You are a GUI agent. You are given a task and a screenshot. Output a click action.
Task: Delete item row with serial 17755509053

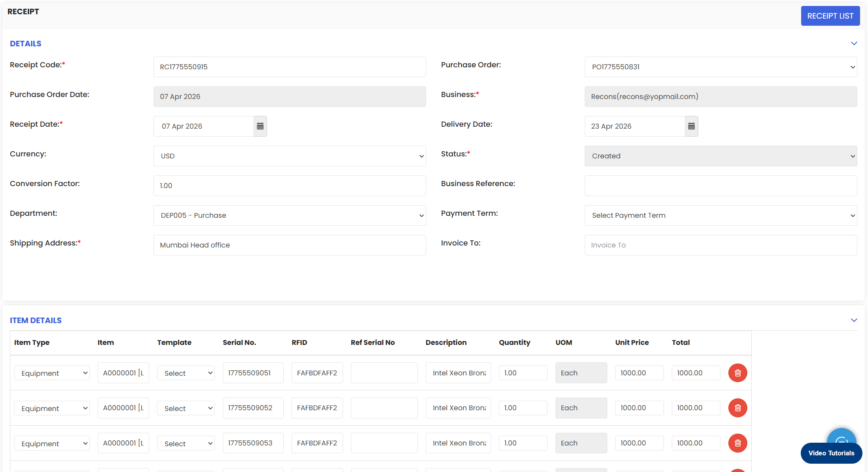coord(737,443)
